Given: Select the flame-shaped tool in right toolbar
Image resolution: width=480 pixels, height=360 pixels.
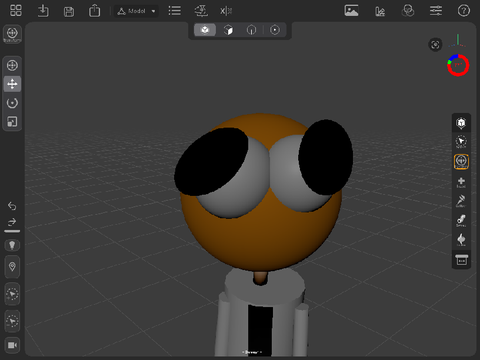Looking at the screenshot, I should point(461,239).
